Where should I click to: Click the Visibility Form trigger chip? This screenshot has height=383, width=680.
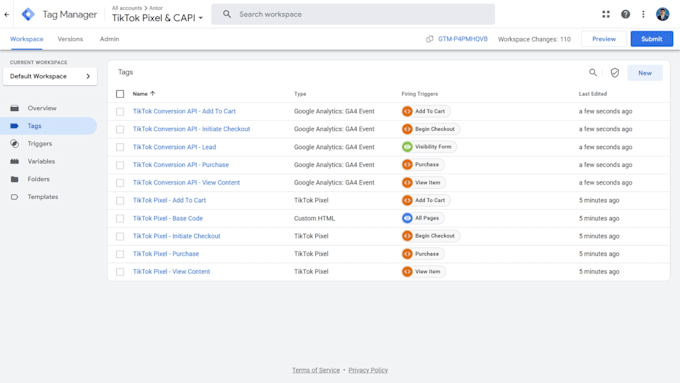(x=429, y=147)
